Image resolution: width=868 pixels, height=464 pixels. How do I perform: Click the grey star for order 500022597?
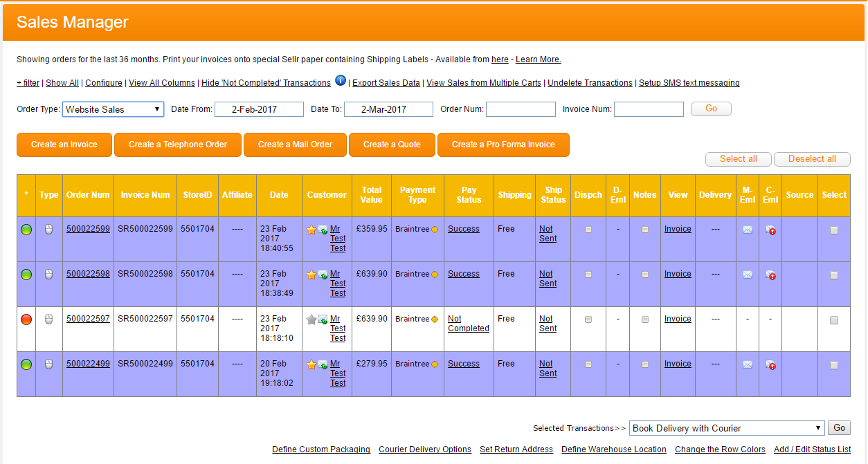pos(311,319)
